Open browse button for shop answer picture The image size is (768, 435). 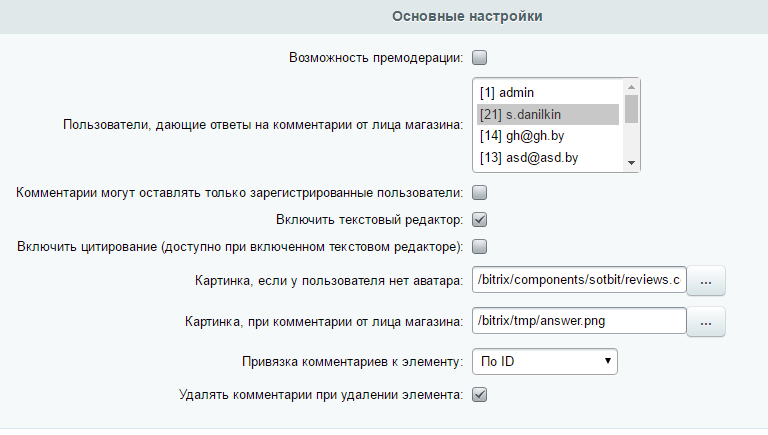click(706, 322)
